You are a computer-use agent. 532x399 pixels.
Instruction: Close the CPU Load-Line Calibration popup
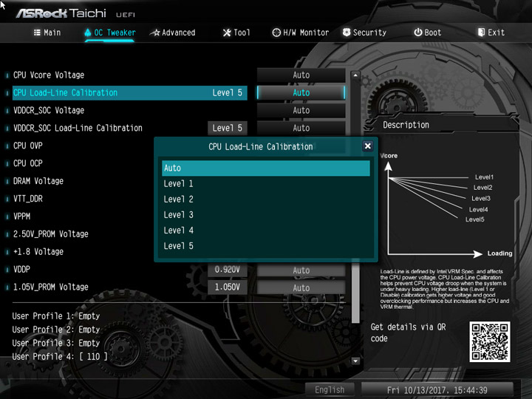tap(367, 146)
